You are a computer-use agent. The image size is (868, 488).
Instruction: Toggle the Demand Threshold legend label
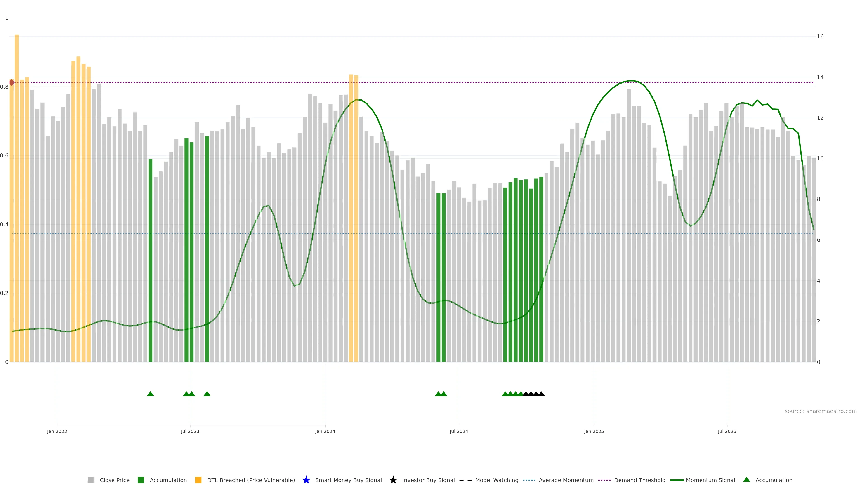(x=639, y=480)
